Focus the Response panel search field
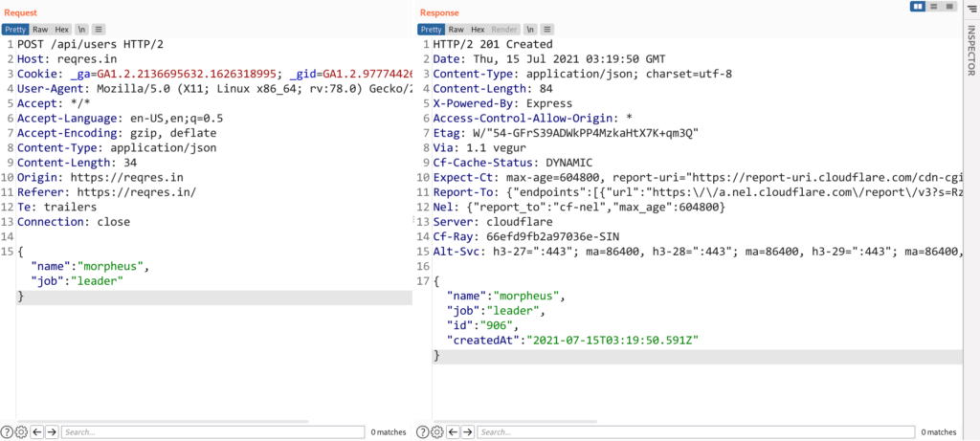The height and width of the screenshot is (441, 980). tap(697, 431)
